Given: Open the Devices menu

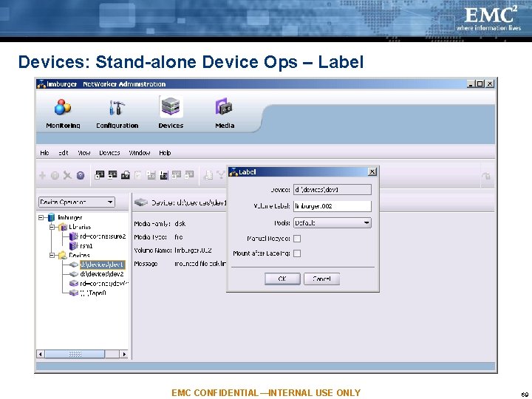Looking at the screenshot, I should pos(109,153).
